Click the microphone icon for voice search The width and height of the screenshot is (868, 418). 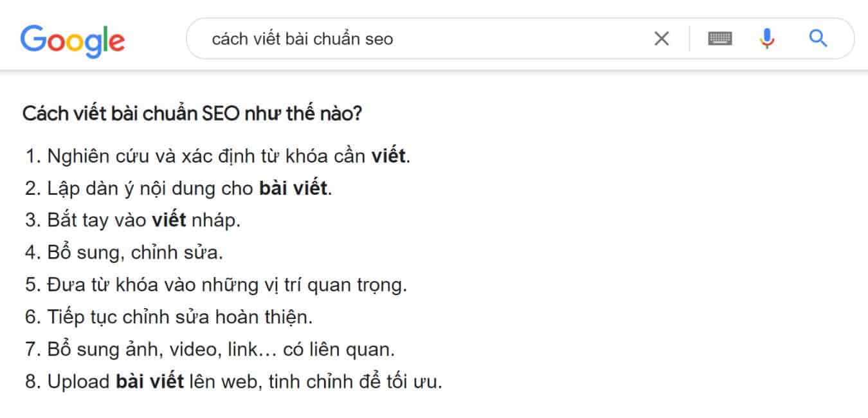[x=766, y=39]
